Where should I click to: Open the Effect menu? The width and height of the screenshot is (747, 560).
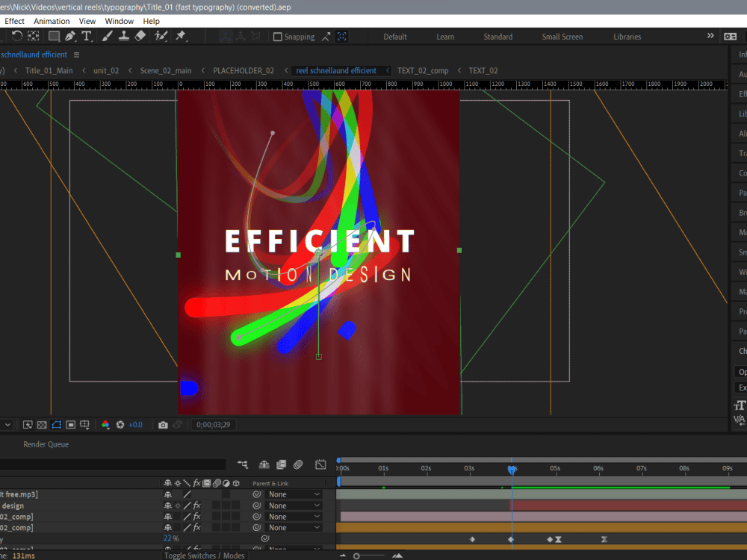point(14,21)
